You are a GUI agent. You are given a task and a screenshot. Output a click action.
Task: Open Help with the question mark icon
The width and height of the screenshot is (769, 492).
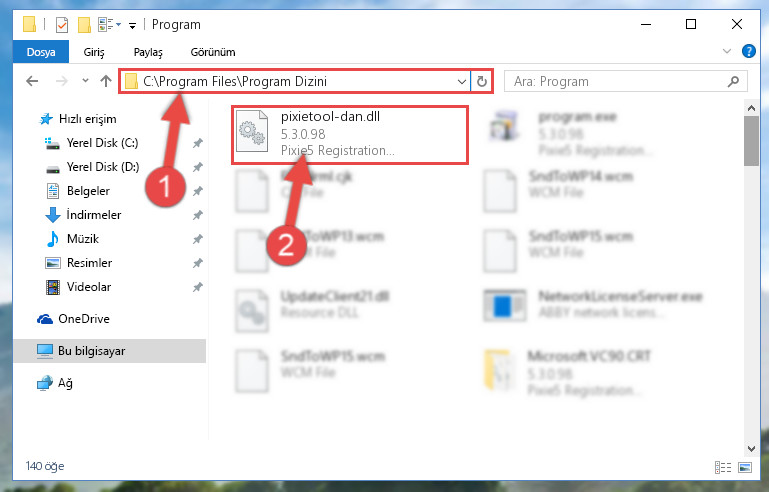pyautogui.click(x=748, y=51)
